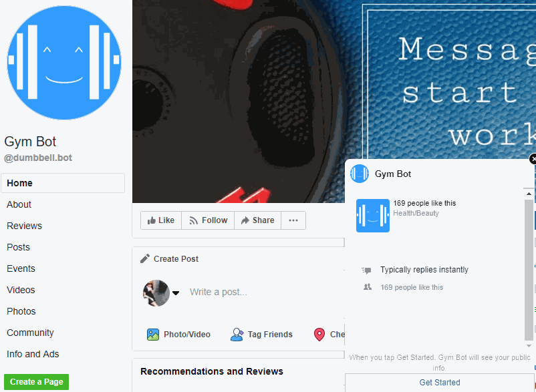Open the Events tab in the sidebar

point(21,268)
